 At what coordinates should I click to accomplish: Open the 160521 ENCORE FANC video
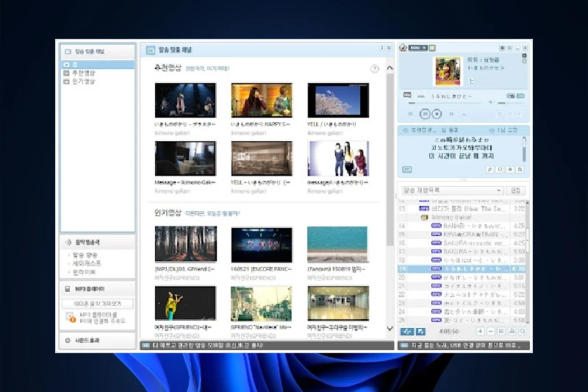262,245
